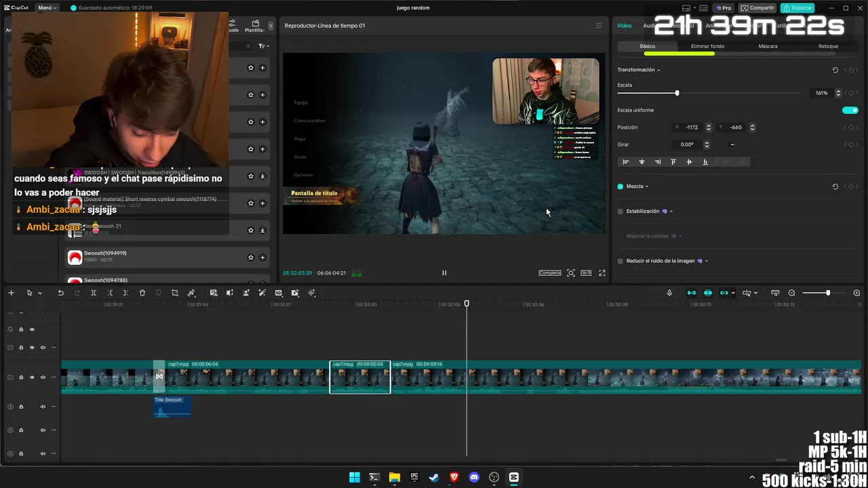This screenshot has height=488, width=868.
Task: Open fullscreen preview in the player
Action: (601, 273)
